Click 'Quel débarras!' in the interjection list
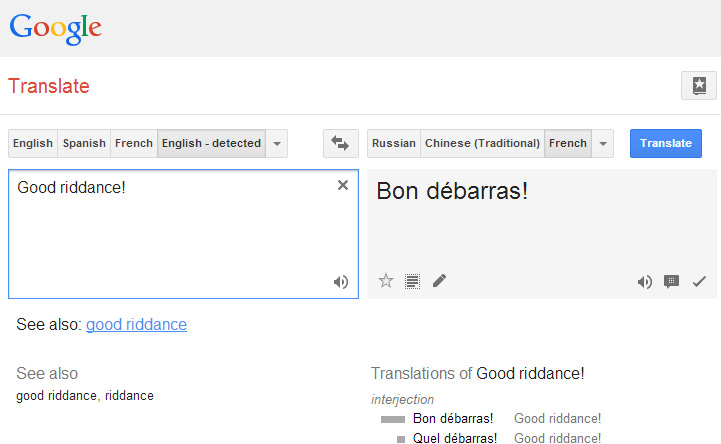 [x=455, y=438]
